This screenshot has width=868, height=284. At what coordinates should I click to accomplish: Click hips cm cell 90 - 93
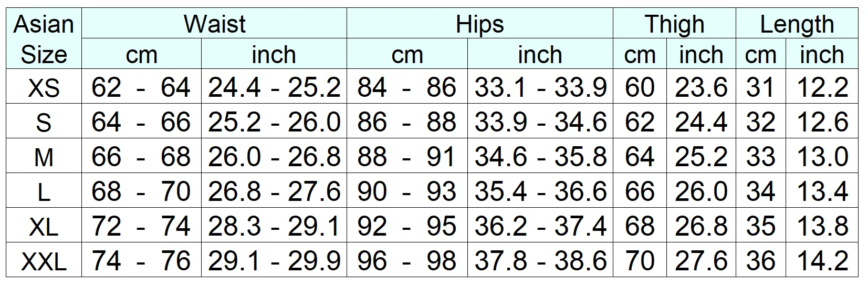407,191
